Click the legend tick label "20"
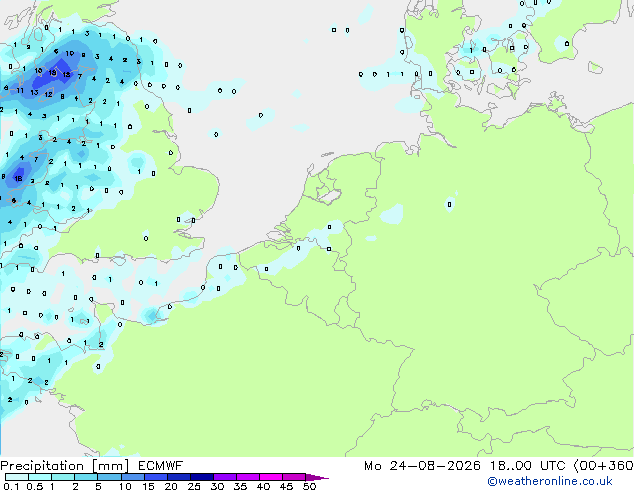This screenshot has height=490, width=634. click(x=171, y=486)
